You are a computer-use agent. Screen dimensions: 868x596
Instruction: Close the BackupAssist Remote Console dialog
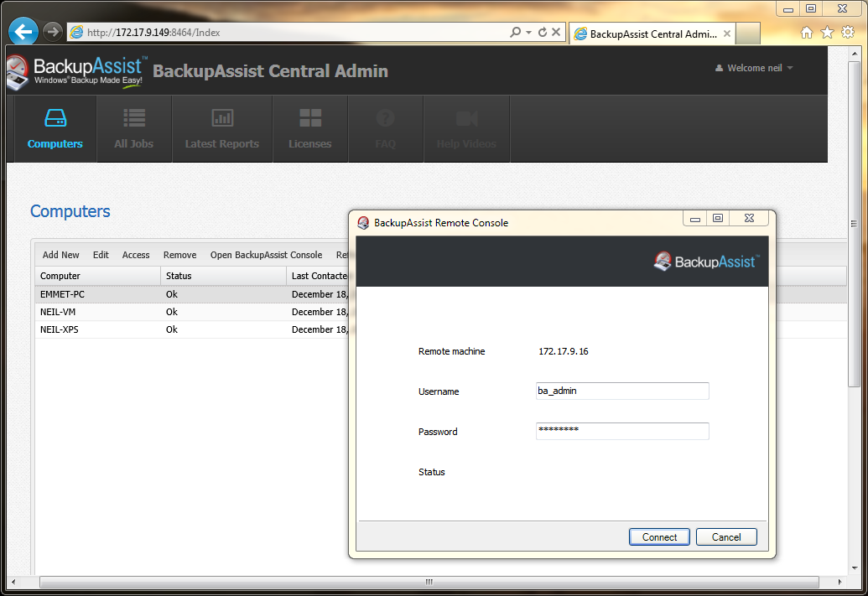tap(749, 219)
